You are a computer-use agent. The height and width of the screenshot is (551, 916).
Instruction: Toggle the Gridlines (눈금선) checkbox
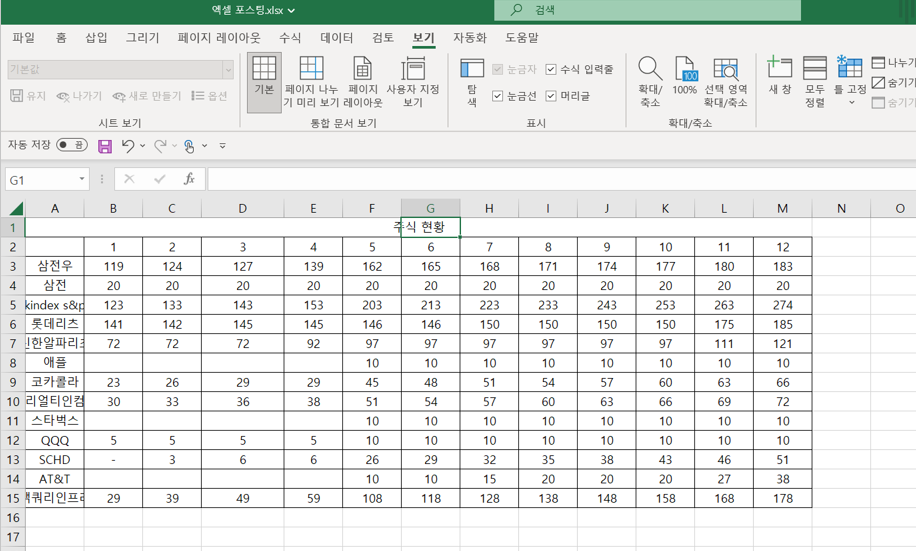[x=497, y=96]
